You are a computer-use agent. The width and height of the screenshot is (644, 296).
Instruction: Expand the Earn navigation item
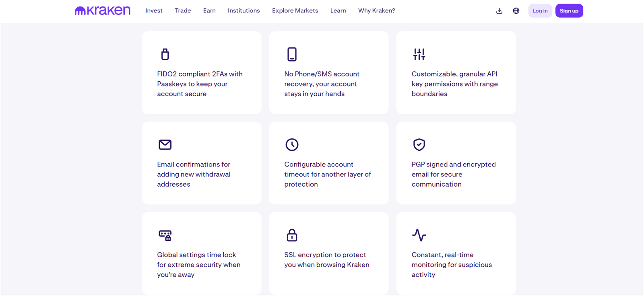[x=209, y=11]
